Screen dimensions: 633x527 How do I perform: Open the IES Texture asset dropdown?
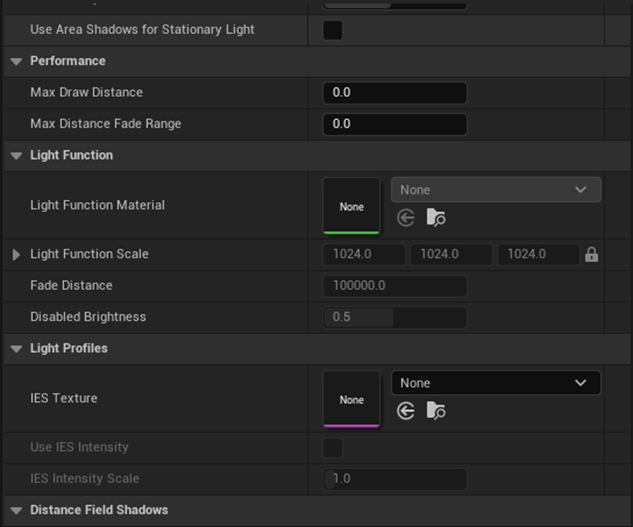pyautogui.click(x=495, y=383)
